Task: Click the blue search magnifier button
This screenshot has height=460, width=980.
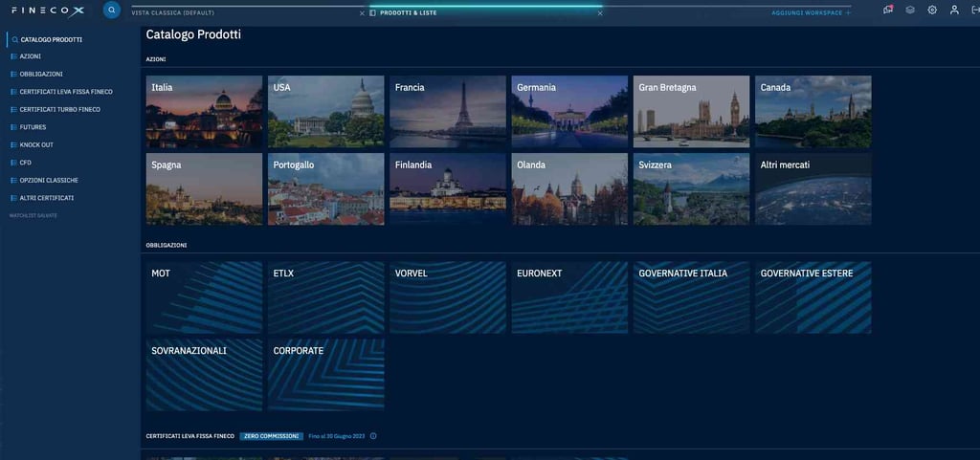Action: [x=111, y=11]
